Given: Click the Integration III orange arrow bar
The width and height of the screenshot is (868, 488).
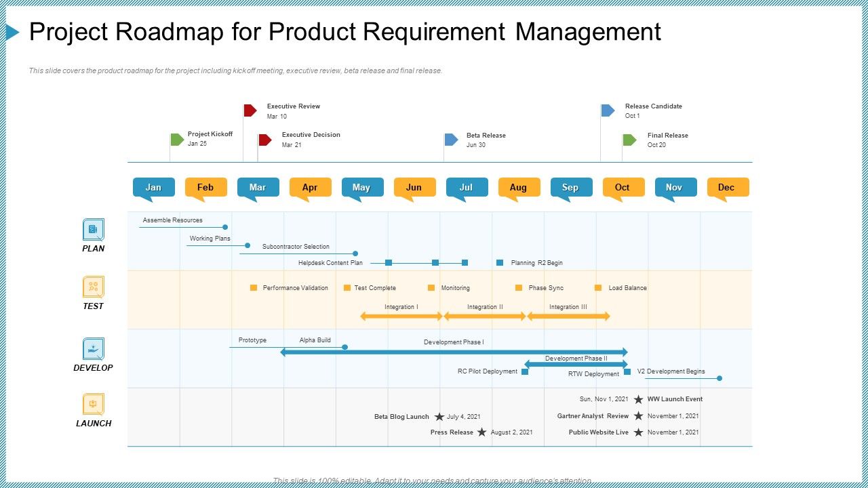Looking at the screenshot, I should coord(569,316).
